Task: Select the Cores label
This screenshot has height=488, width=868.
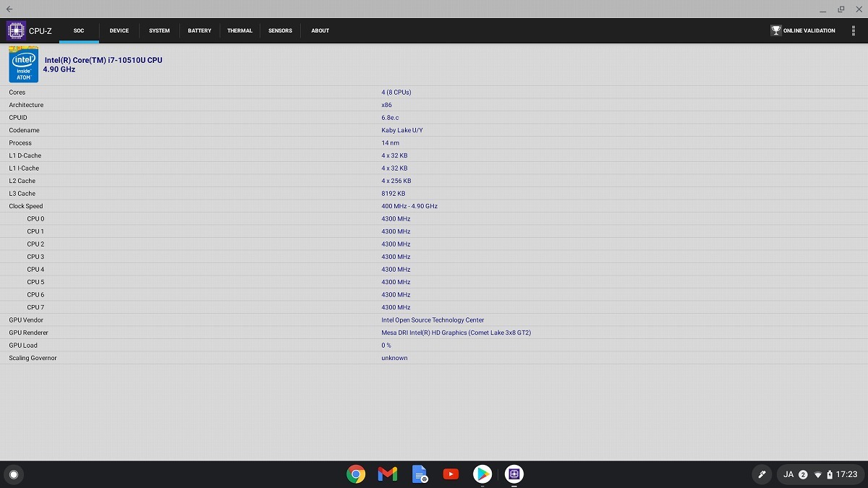Action: point(17,93)
